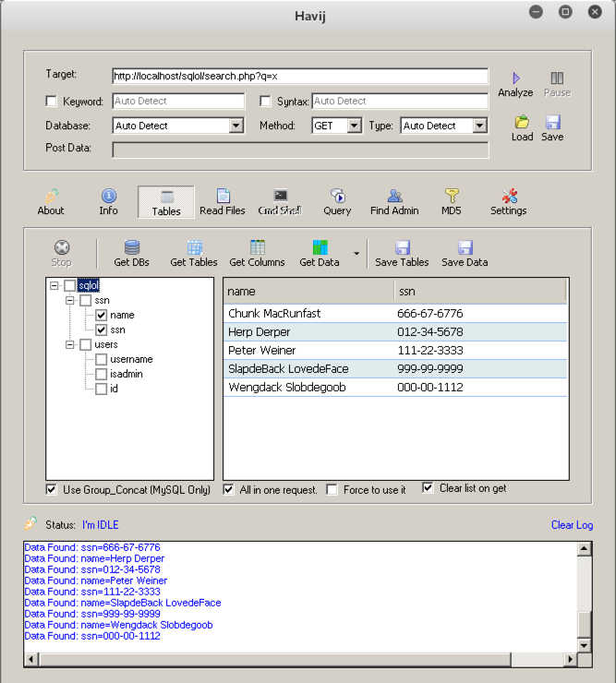
Task: Click the Save Tables disk icon
Action: 402,247
